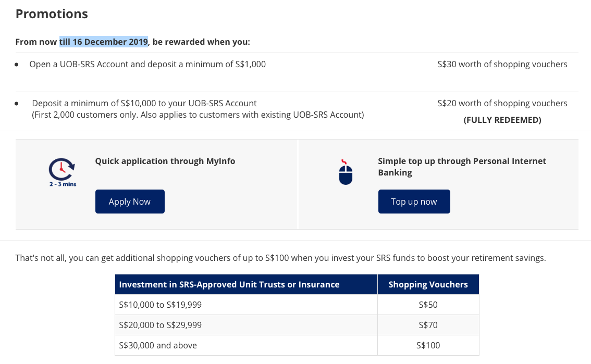Click the highlighted text 'till 16 December 2019'
Image resolution: width=591 pixels, height=364 pixels.
pyautogui.click(x=104, y=42)
